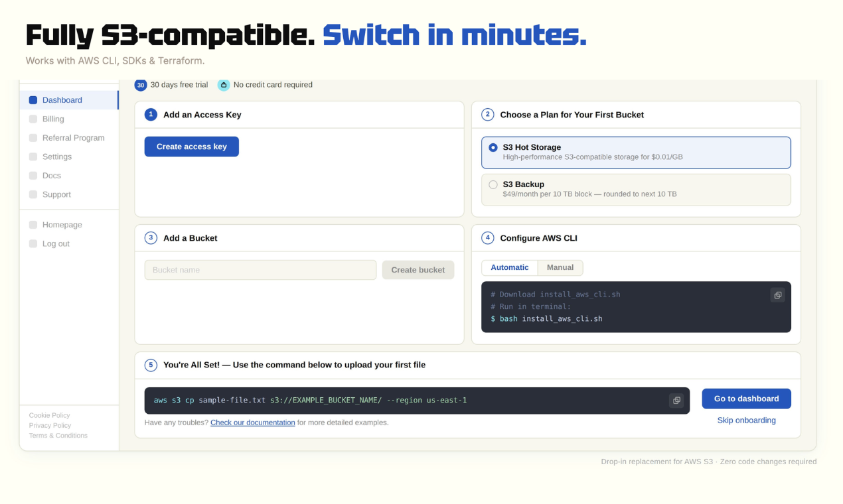The width and height of the screenshot is (843, 504).
Task: Click the '# Download install_aws_cli.sh' comment line
Action: tap(556, 294)
